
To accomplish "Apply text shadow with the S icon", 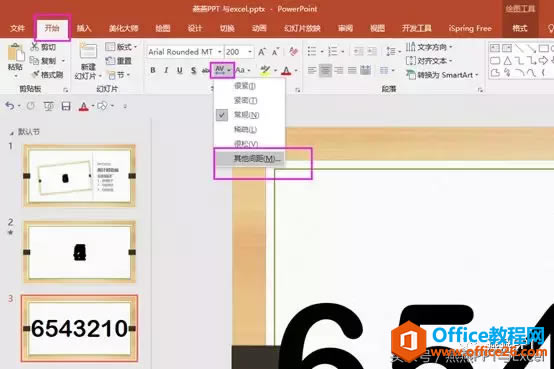I will coord(193,70).
